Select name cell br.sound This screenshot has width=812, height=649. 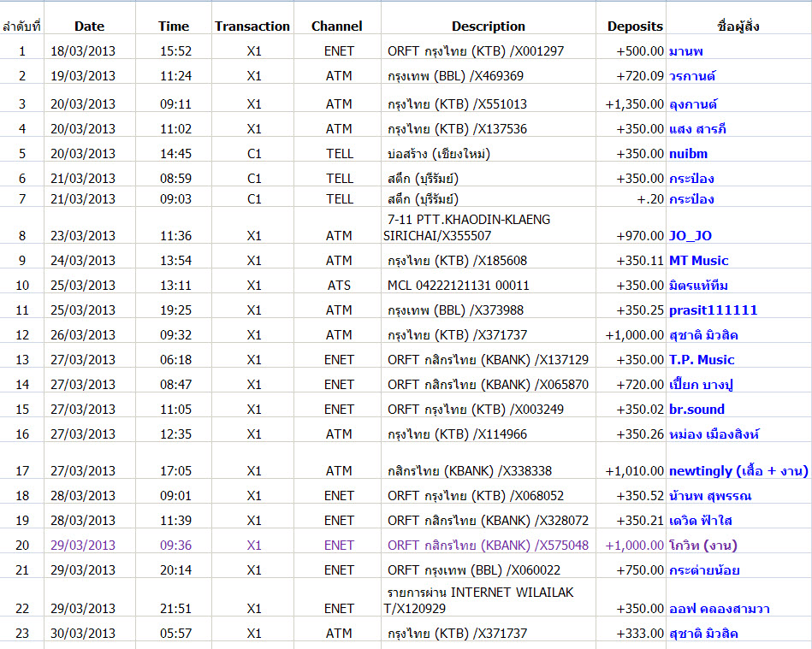point(696,410)
